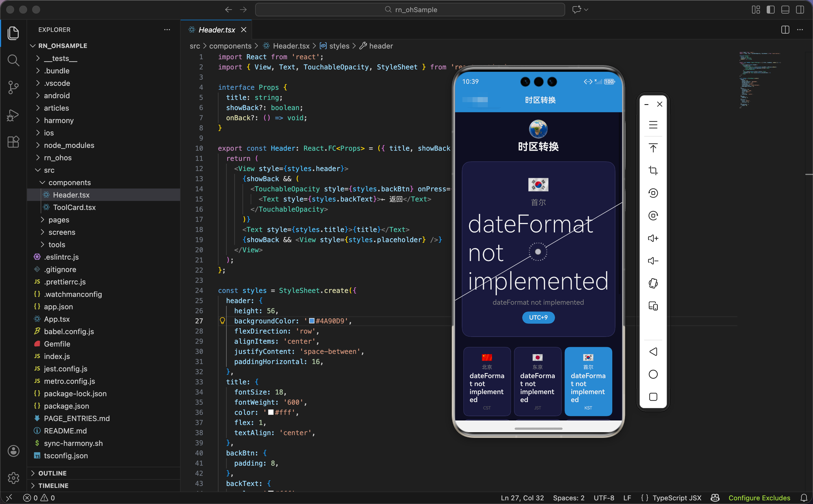The width and height of the screenshot is (813, 504).
Task: Expand the node_modules folder
Action: (69, 145)
